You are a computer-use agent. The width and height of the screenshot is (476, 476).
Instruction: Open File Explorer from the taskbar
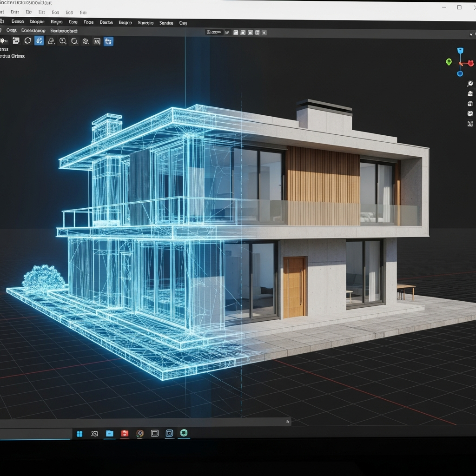[109, 434]
